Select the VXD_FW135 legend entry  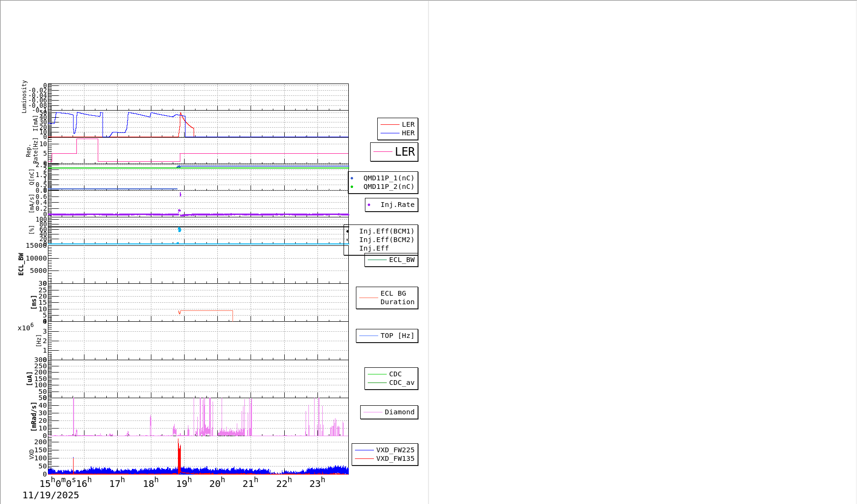(395, 459)
